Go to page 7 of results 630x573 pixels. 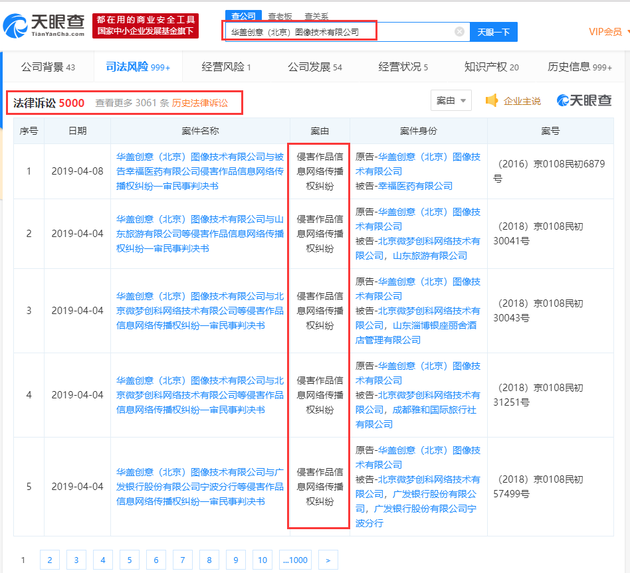182,560
